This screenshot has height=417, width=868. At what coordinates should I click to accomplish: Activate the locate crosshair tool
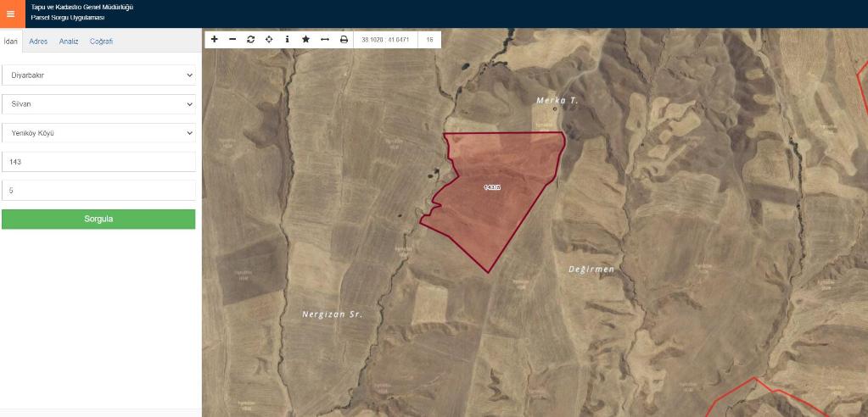(x=269, y=39)
